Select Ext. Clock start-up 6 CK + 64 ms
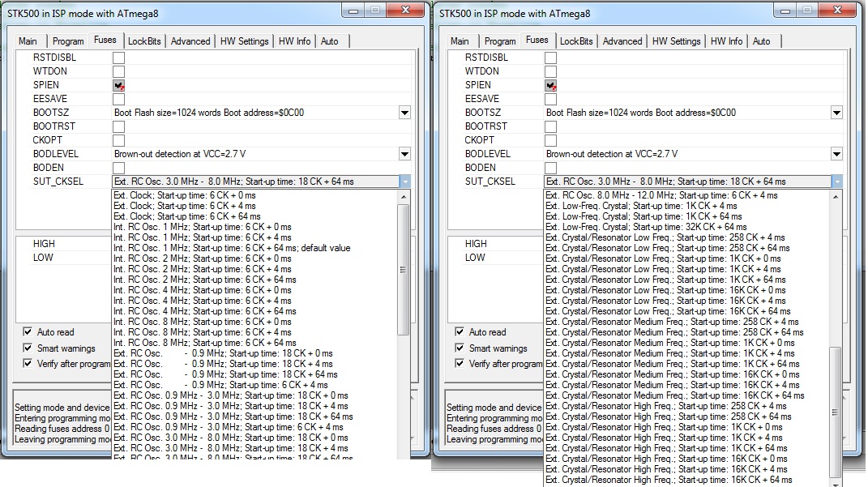Image resolution: width=868 pixels, height=487 pixels. tap(186, 216)
